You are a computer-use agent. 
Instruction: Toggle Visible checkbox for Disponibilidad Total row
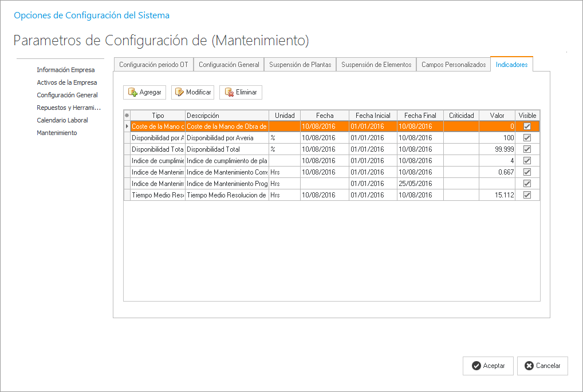click(527, 149)
